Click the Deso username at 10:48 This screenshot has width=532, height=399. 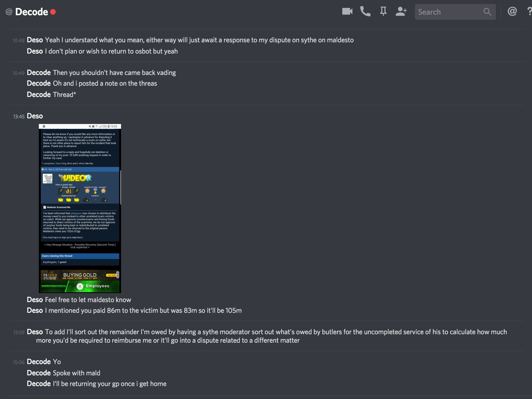pos(35,40)
